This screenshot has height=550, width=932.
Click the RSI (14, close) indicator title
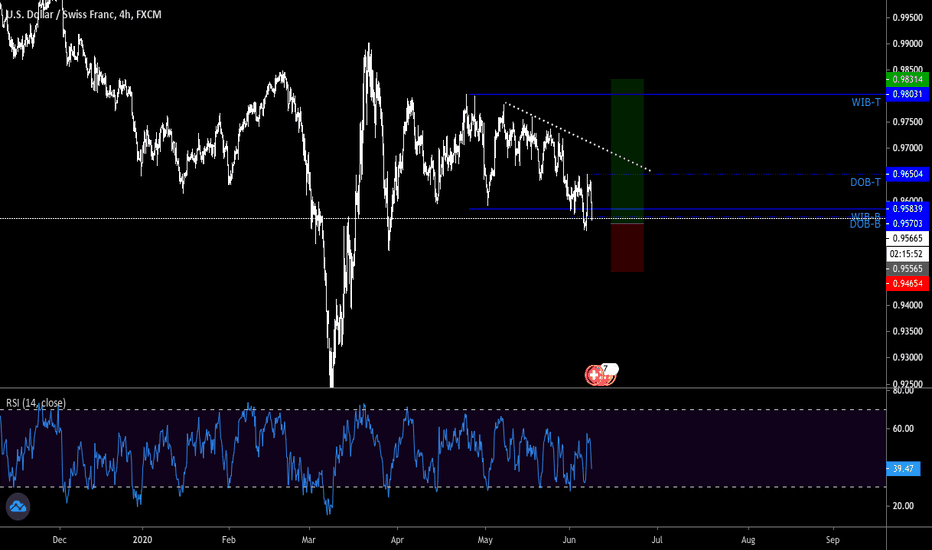tap(36, 403)
